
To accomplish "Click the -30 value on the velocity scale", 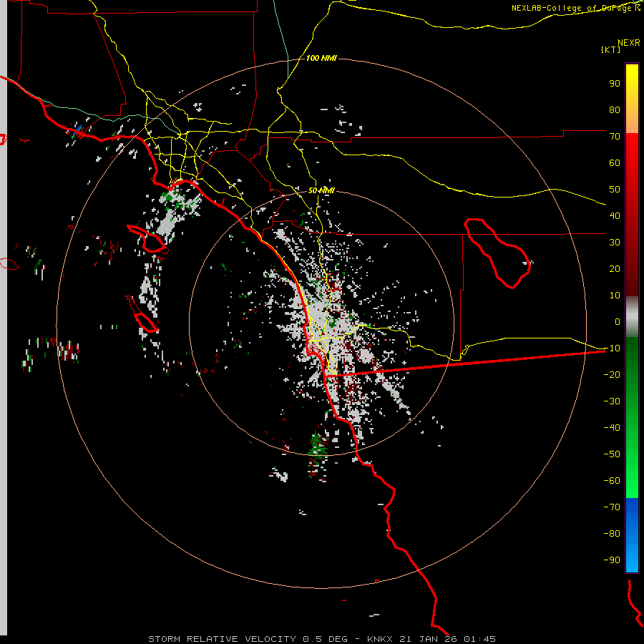I will tap(612, 401).
